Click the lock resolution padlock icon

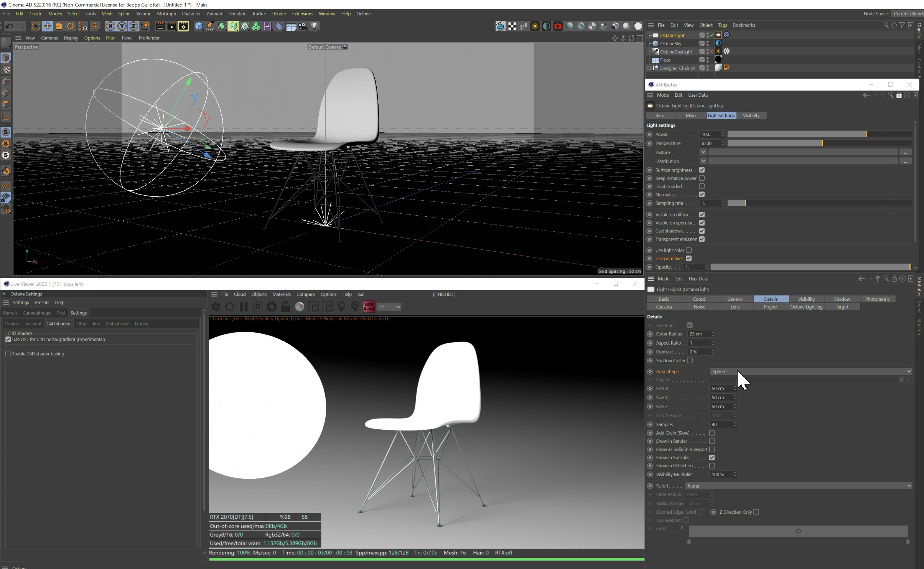[x=285, y=307]
